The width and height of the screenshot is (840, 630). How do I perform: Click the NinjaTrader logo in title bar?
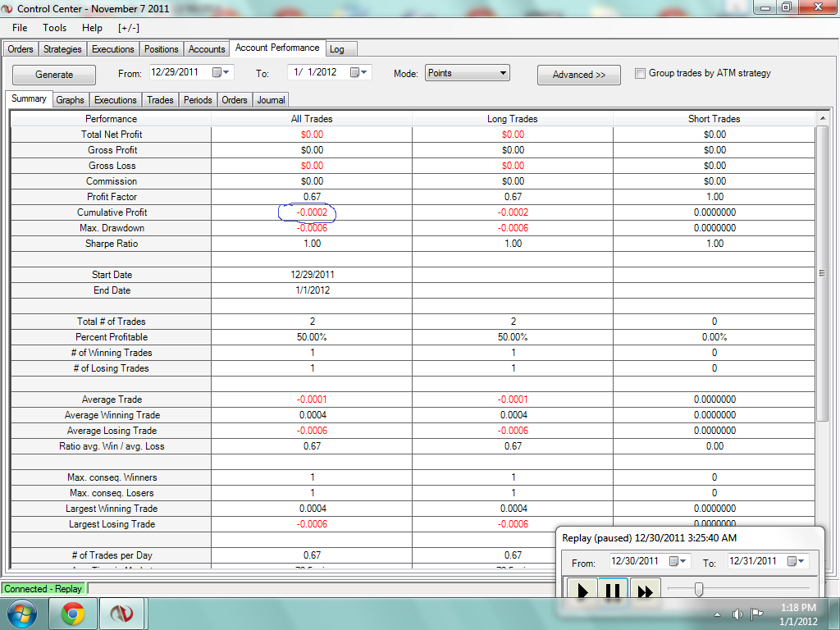[7, 8]
